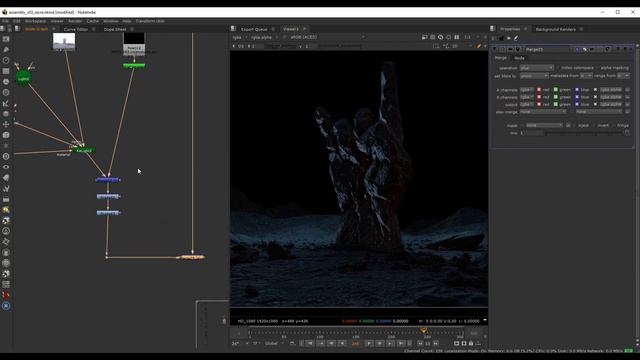Click the pencil icon in the Properties toolbar
The height and width of the screenshot is (360, 640).
pos(516,38)
